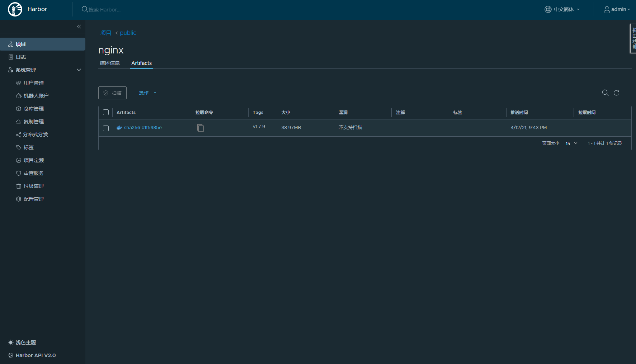Click the globe language icon
This screenshot has height=364, width=636.
(x=548, y=9)
